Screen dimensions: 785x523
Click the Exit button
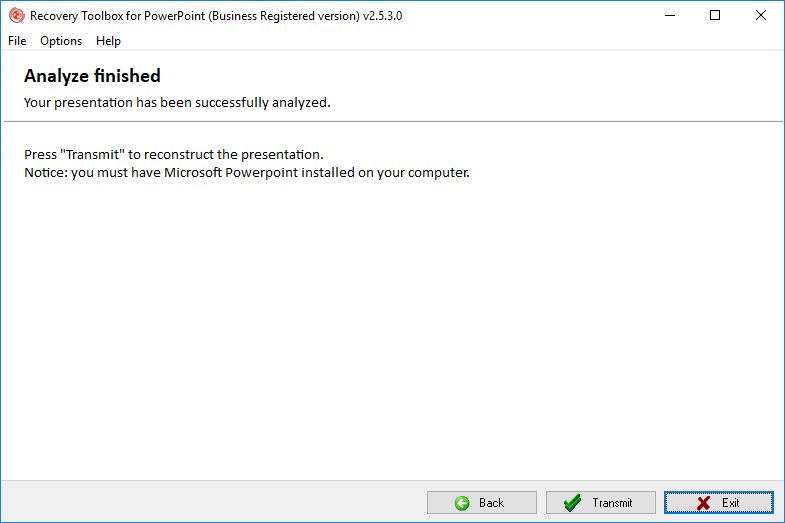tap(719, 502)
